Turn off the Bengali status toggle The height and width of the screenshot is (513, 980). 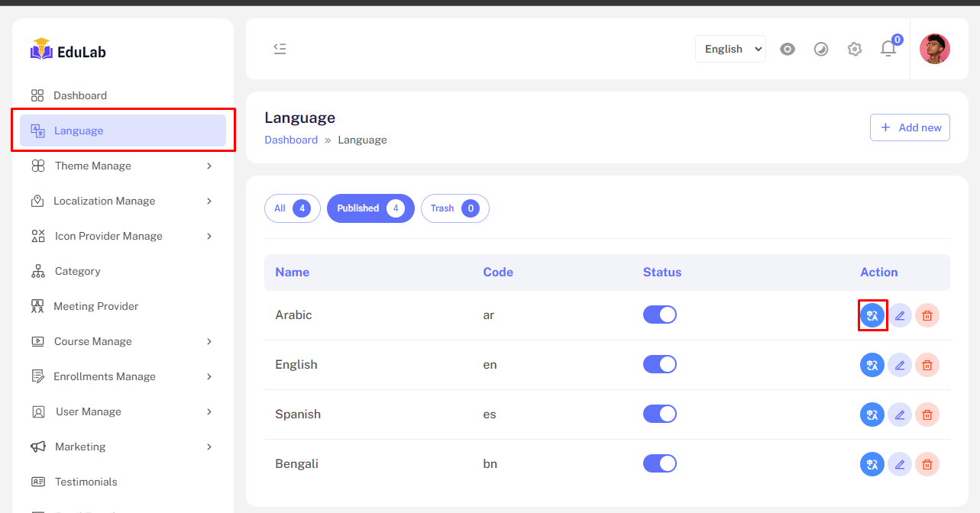tap(660, 464)
